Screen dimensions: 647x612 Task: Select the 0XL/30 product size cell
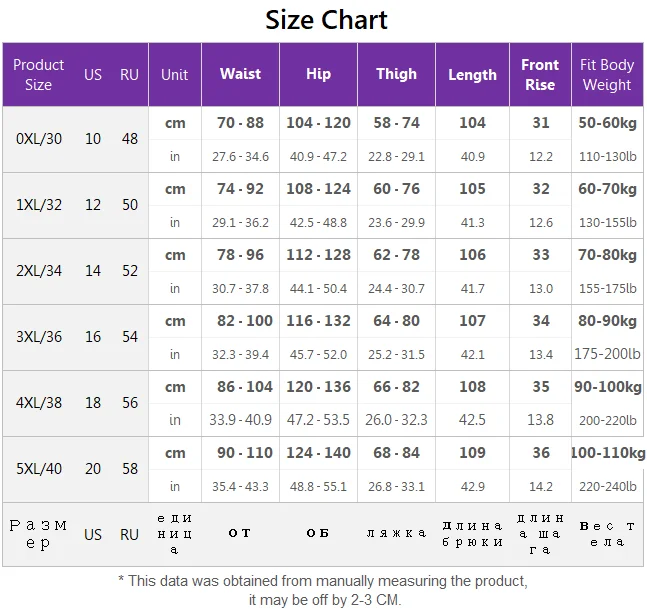(x=39, y=139)
